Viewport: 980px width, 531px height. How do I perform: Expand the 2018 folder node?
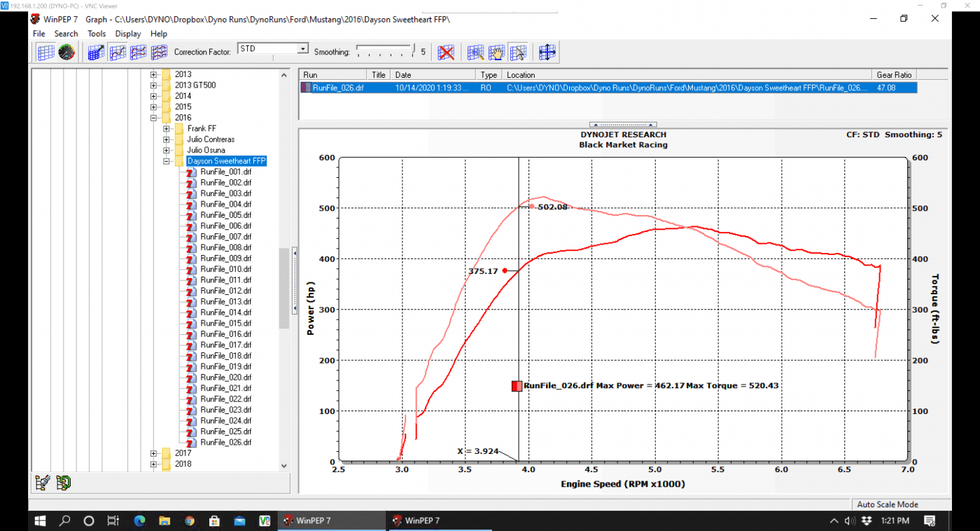click(153, 464)
